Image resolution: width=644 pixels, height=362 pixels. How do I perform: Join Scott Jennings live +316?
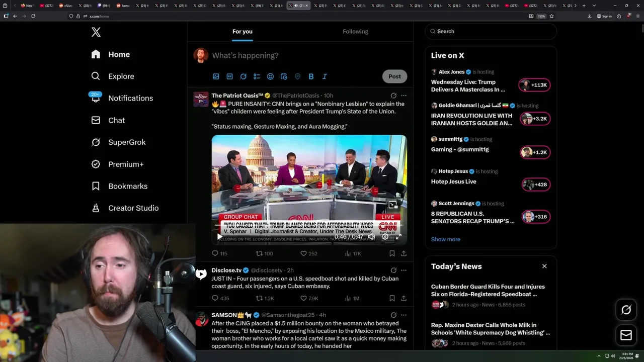(x=536, y=217)
